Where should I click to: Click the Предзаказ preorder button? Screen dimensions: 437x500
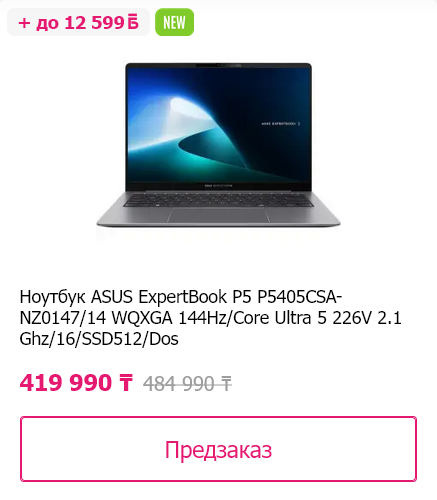tap(218, 449)
